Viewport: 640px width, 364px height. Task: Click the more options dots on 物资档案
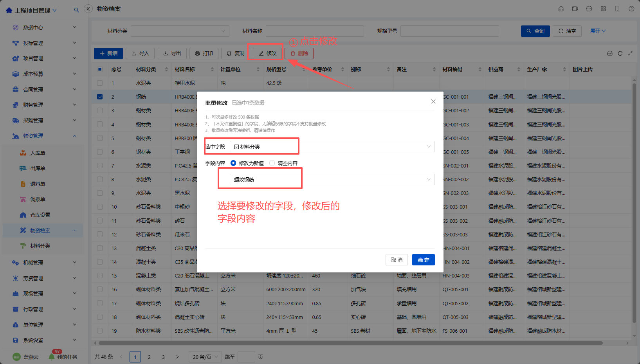click(74, 230)
